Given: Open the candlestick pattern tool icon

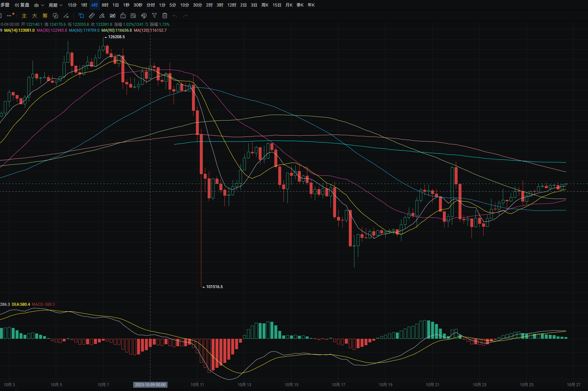Looking at the screenshot, I should [x=113, y=16].
